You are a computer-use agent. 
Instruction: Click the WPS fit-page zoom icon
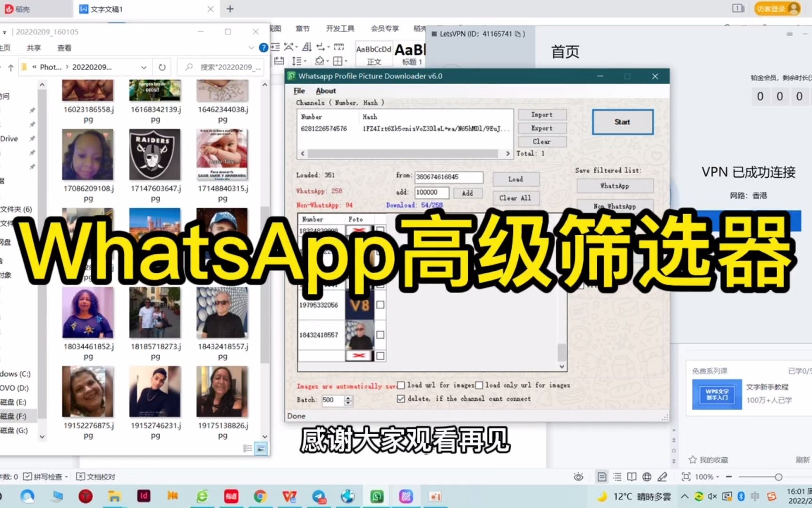click(x=686, y=477)
